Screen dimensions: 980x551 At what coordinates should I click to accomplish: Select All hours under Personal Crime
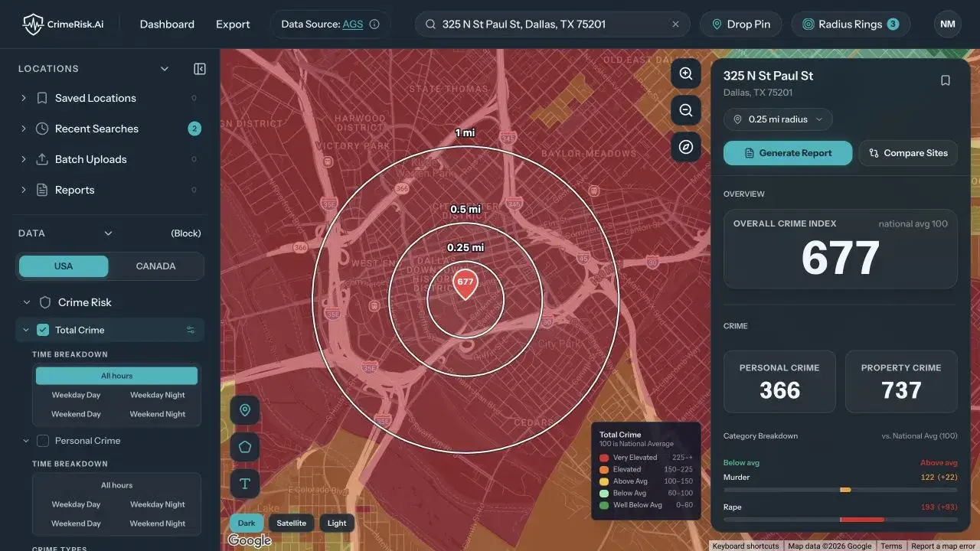(x=116, y=485)
